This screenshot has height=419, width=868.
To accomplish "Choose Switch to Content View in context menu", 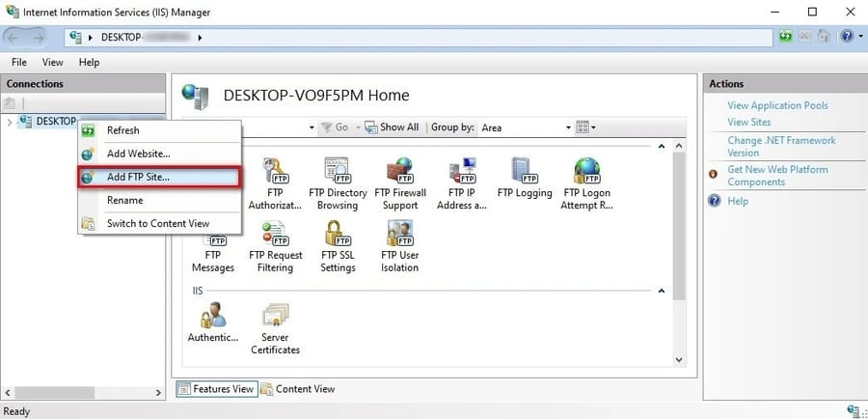I will point(159,223).
